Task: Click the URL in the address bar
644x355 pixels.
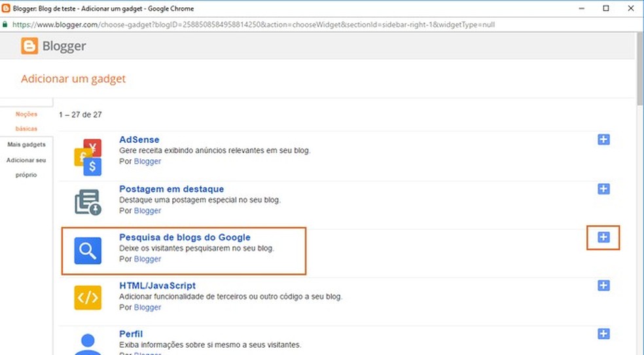Action: (x=253, y=25)
